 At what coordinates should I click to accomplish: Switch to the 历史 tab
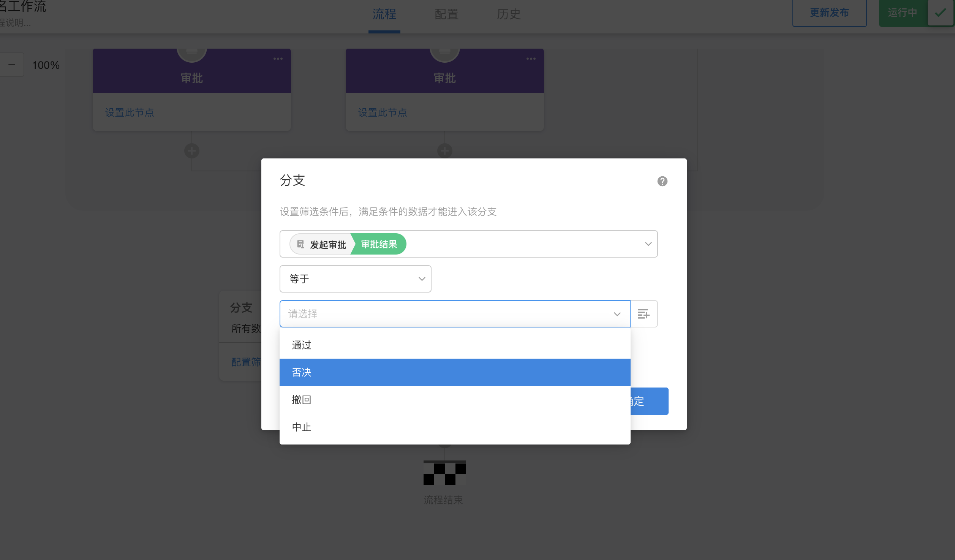coord(508,14)
